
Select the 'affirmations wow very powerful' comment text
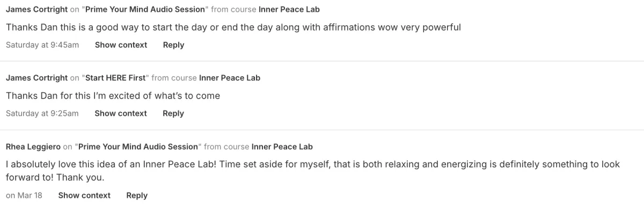[233, 27]
